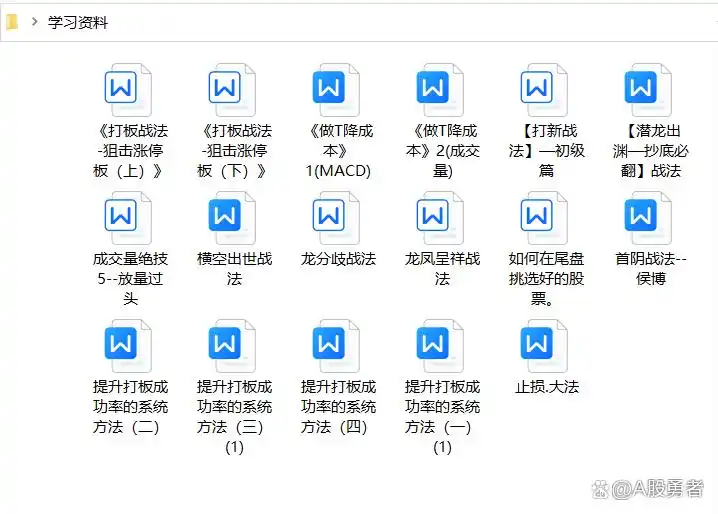718x514 pixels.
Task: Click the file name 提升打板成功率的系统方法（一）(1)
Action: pos(442,416)
